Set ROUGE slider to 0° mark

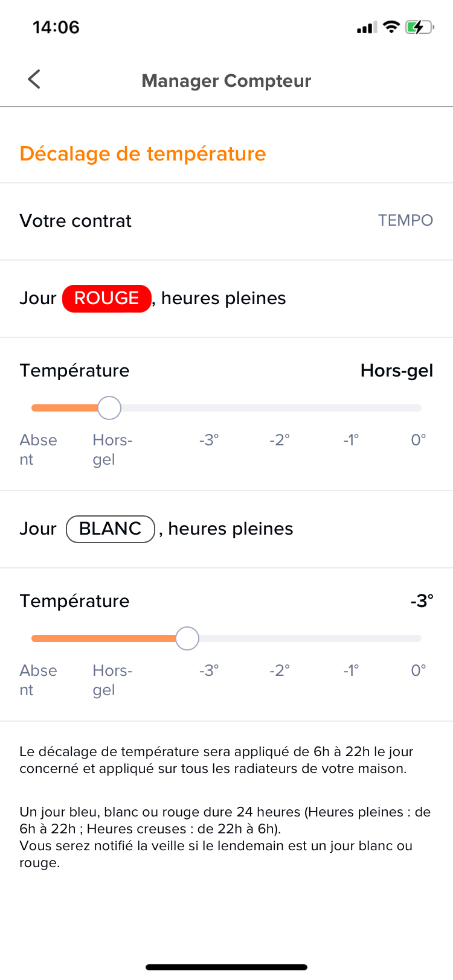(x=420, y=408)
